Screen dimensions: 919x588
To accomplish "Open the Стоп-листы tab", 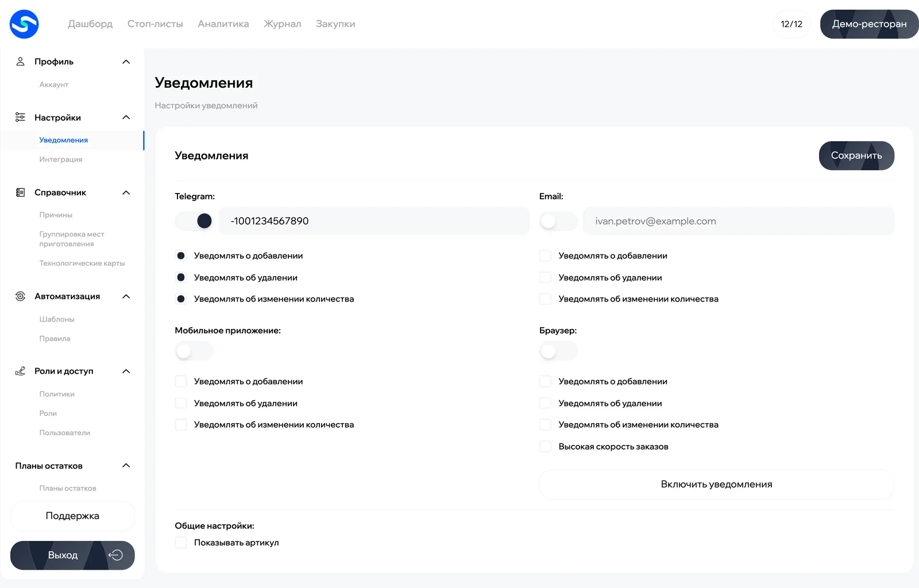I will click(x=155, y=24).
